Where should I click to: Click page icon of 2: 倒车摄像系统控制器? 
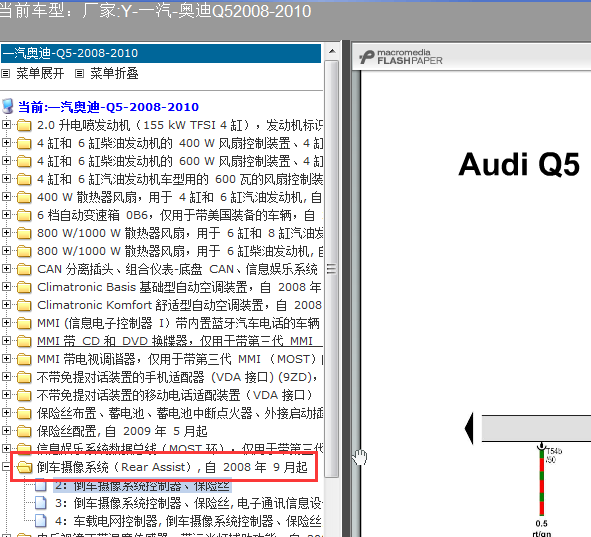[x=41, y=485]
